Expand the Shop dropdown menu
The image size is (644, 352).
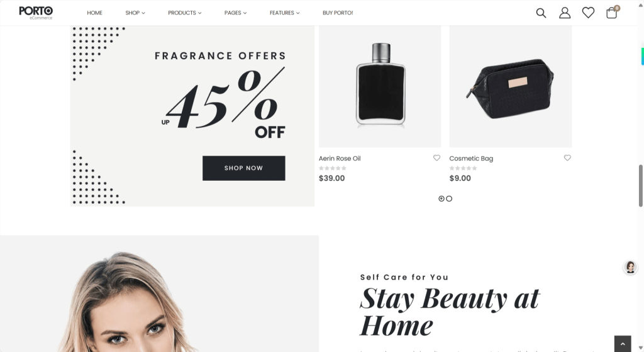[135, 13]
